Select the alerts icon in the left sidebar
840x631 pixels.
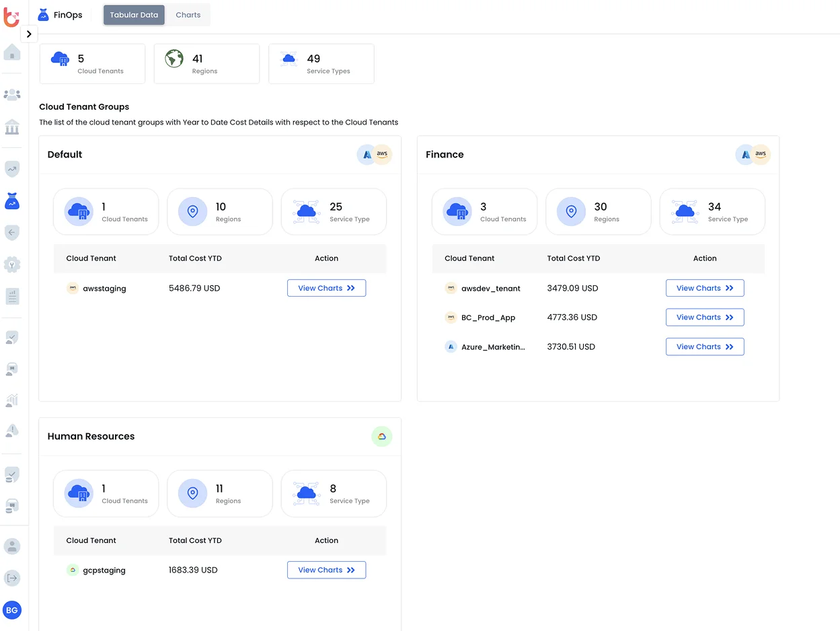point(12,431)
